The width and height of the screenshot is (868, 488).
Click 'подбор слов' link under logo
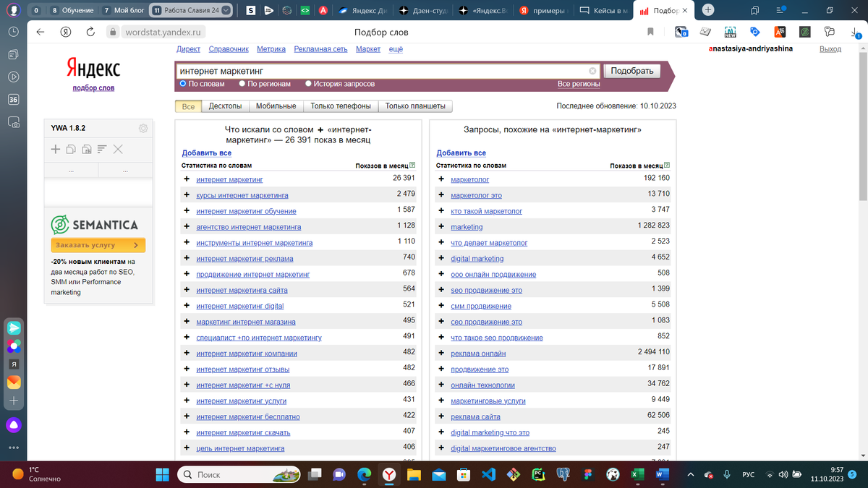(x=93, y=88)
